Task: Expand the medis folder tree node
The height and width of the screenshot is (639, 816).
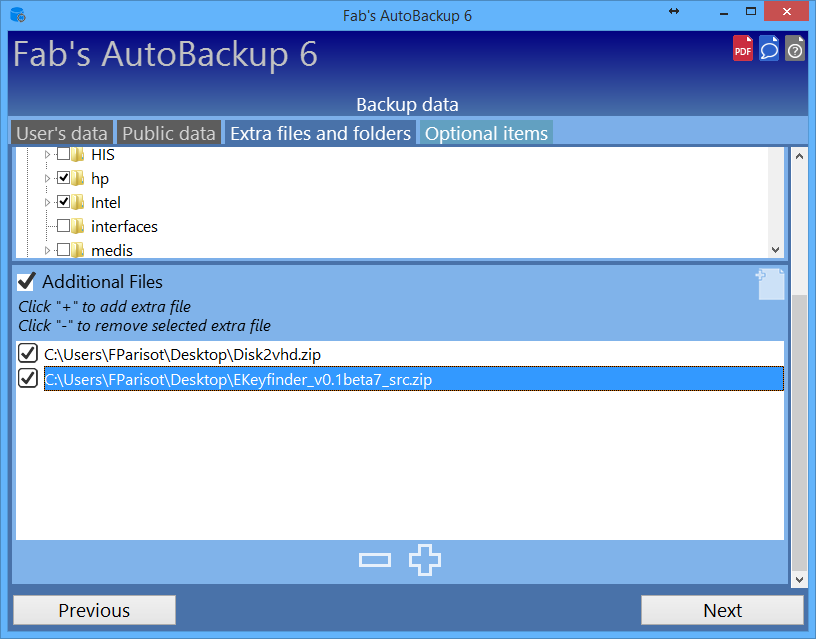Action: coord(47,250)
